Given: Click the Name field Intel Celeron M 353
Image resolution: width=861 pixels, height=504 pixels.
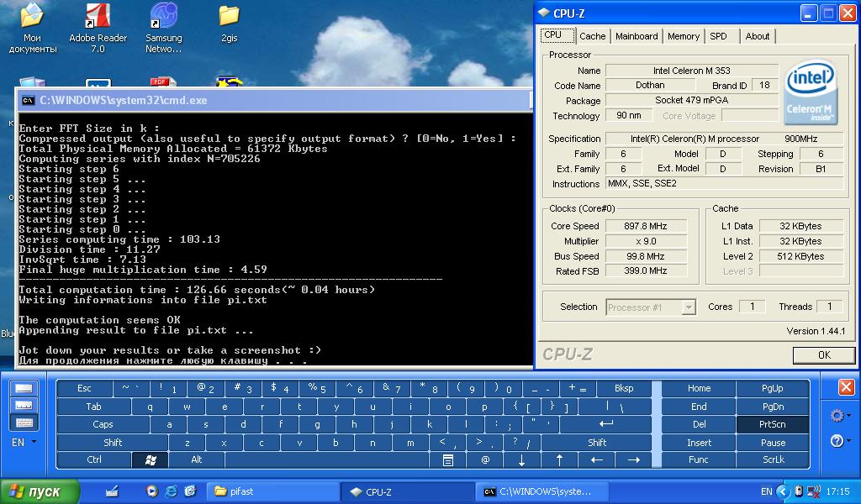Looking at the screenshot, I should [692, 71].
